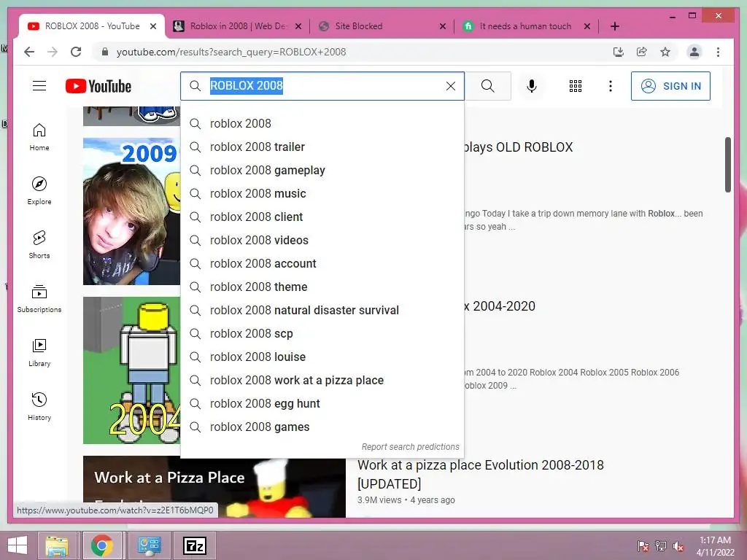Click the browser forward arrow
The height and width of the screenshot is (560, 747).
[x=53, y=52]
